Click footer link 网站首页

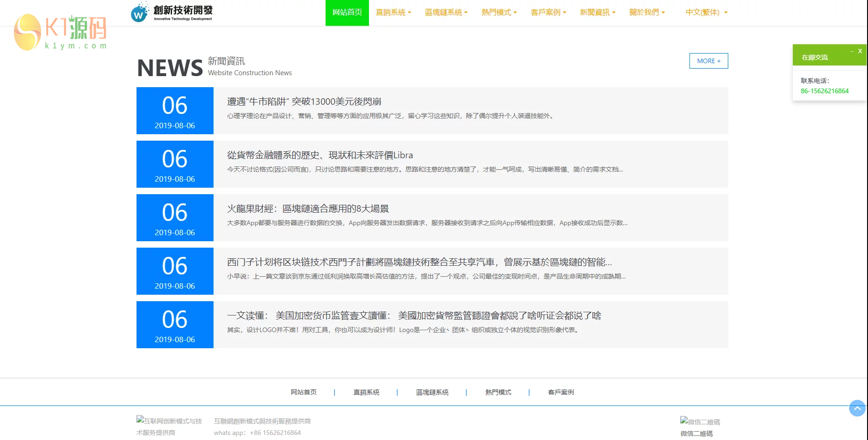coord(303,392)
